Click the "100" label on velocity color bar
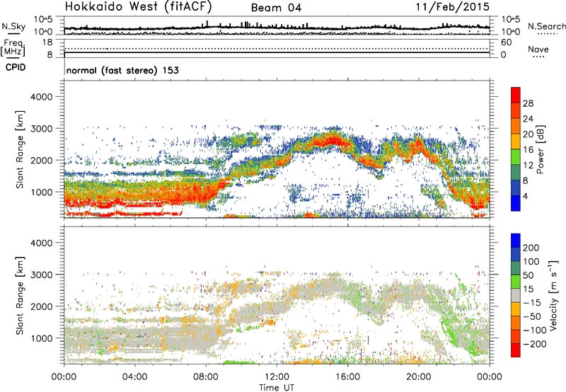Screen dimensions: 566x392 [x=531, y=262]
